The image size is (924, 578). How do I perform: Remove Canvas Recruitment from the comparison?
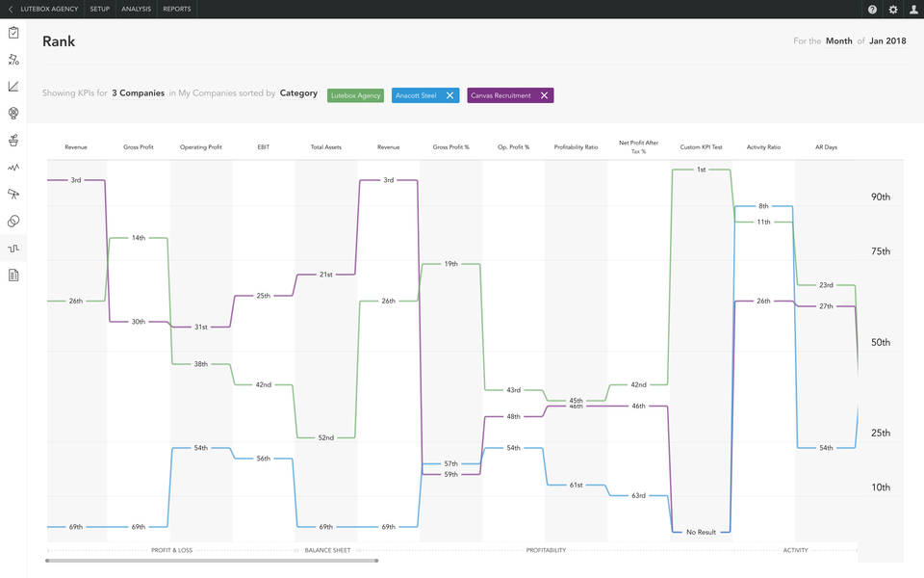544,95
